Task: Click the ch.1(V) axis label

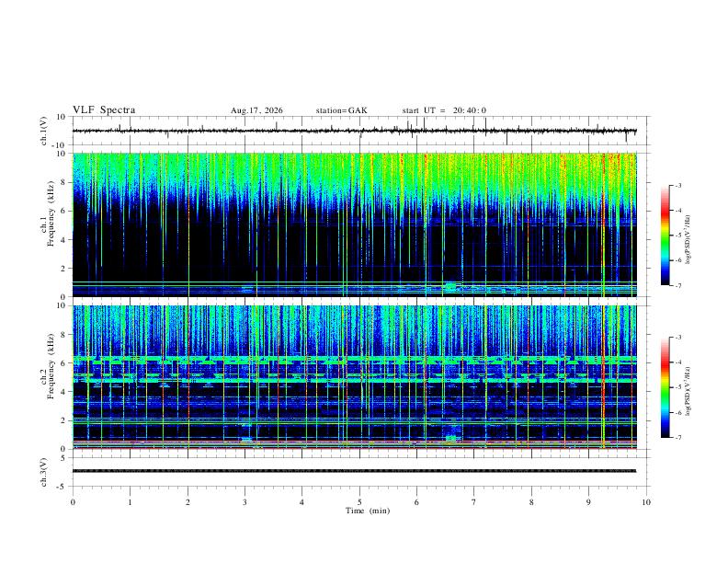Action: point(44,131)
